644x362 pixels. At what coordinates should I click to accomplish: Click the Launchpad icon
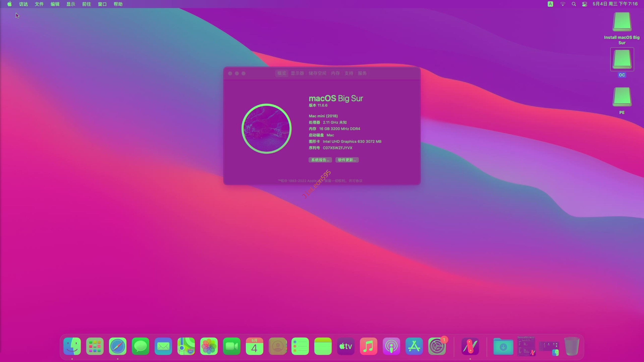[95, 346]
